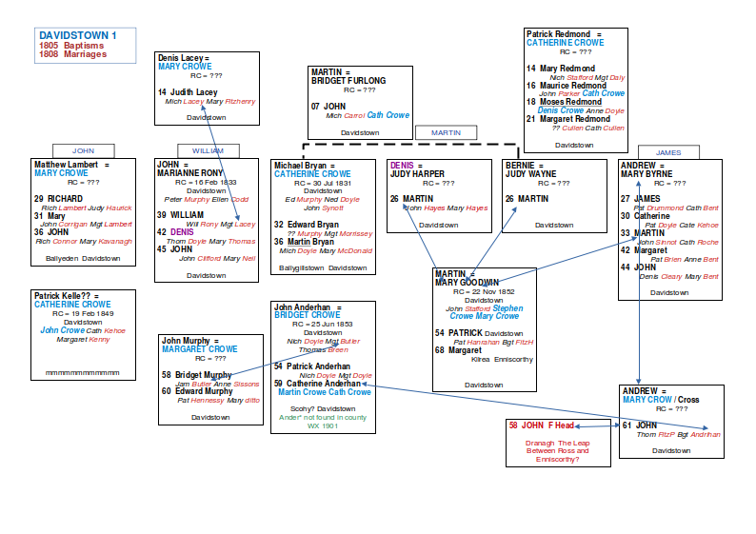
Task: Click the MARY CROW / Cross name
Action: tap(660, 400)
